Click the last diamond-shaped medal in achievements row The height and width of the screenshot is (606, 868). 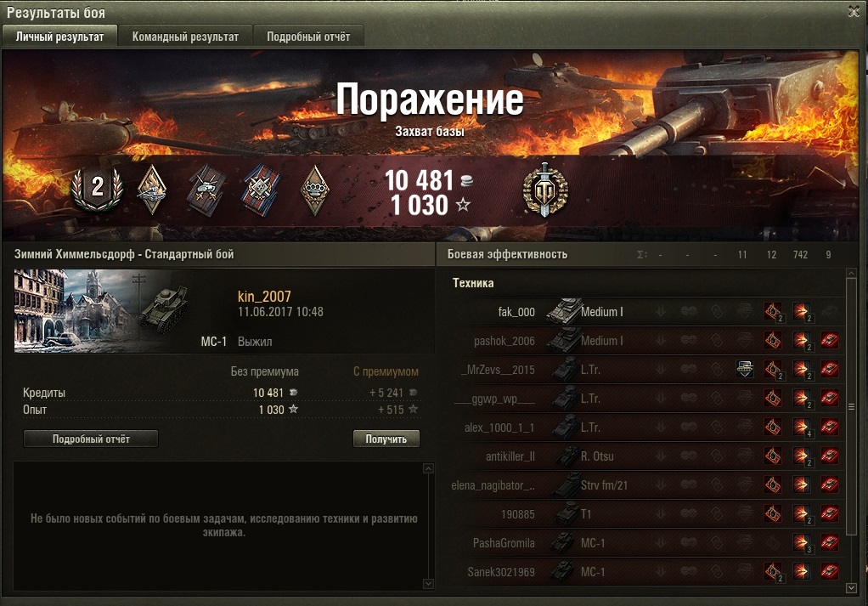pos(314,190)
